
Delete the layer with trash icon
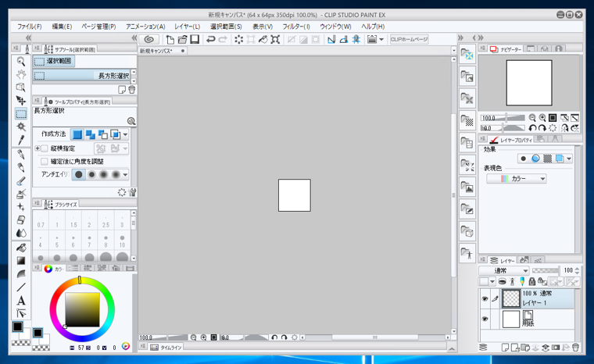[575, 347]
